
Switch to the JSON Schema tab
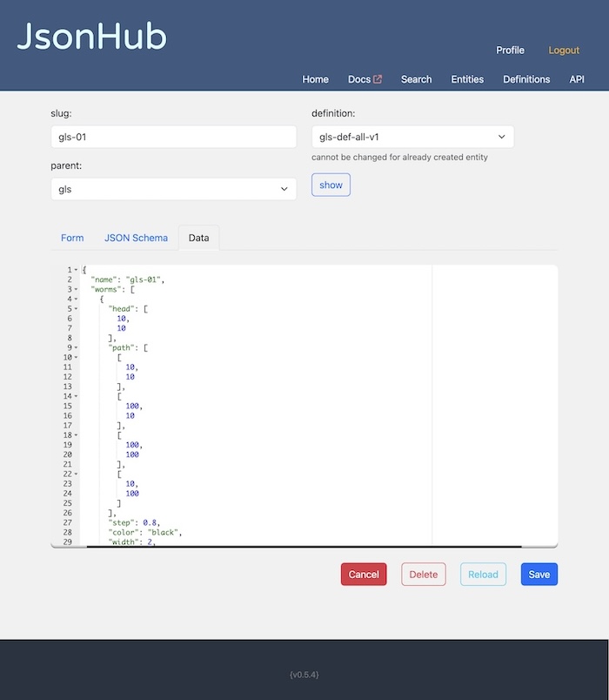136,238
